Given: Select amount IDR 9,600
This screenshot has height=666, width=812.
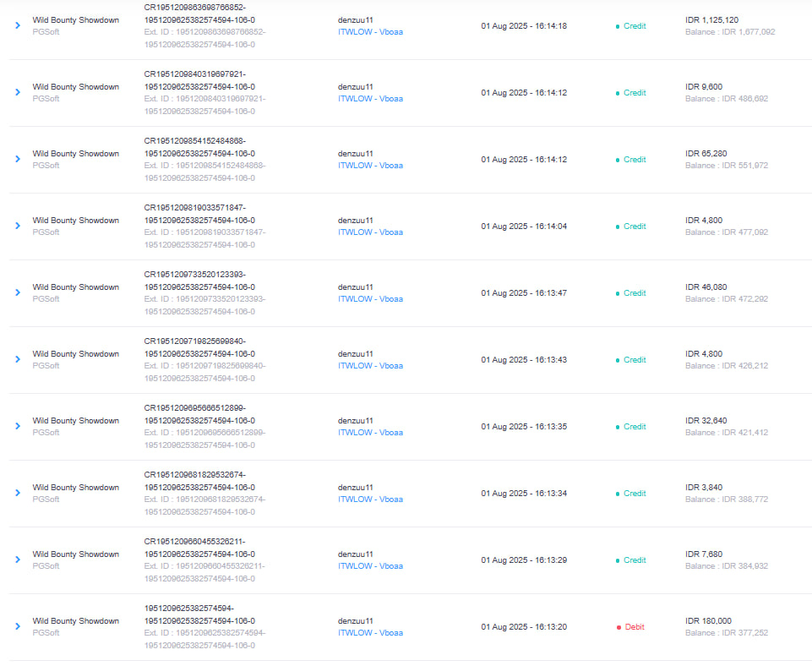Looking at the screenshot, I should (x=704, y=86).
